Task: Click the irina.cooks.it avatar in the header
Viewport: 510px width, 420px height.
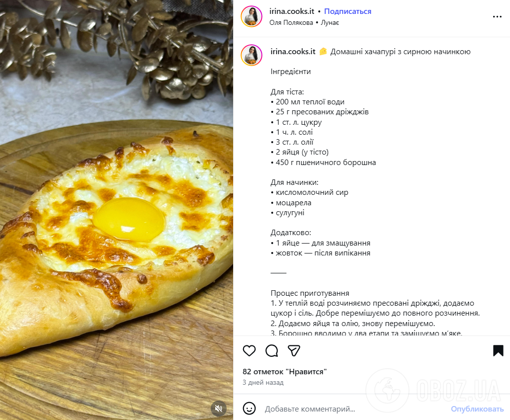Action: (x=252, y=15)
